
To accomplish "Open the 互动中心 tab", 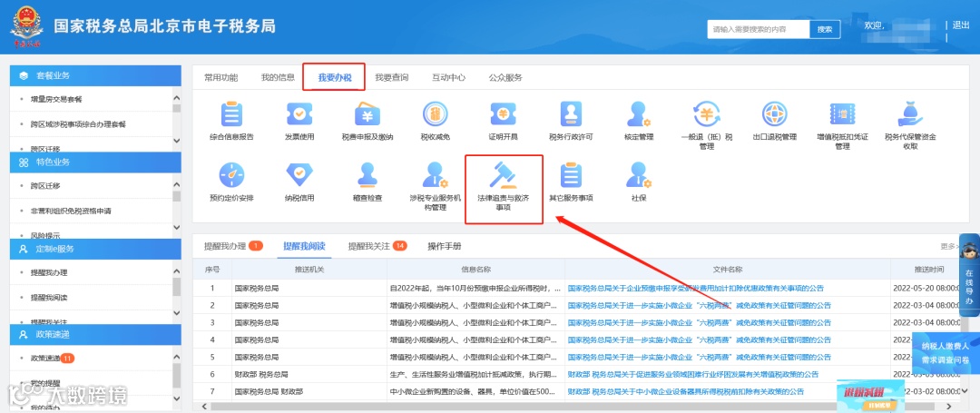I will pos(449,77).
